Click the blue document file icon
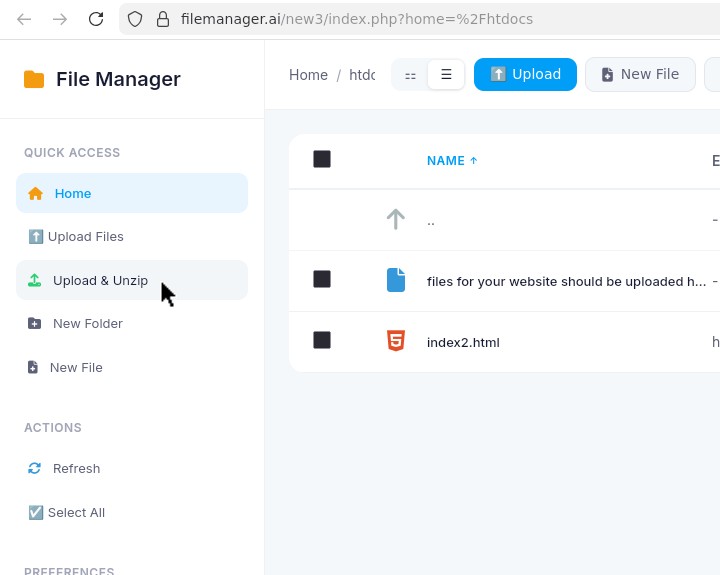Image resolution: width=720 pixels, height=575 pixels. coord(396,280)
